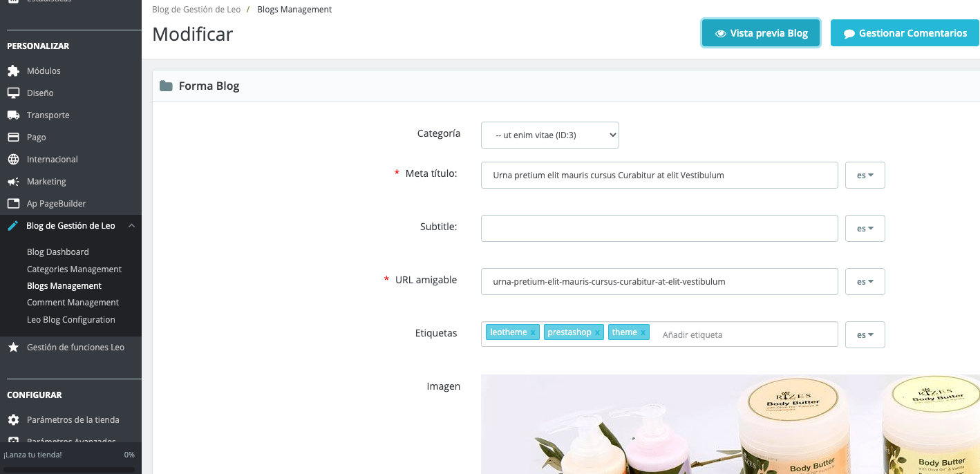Click the Ap PageBuilder icon

[13, 204]
